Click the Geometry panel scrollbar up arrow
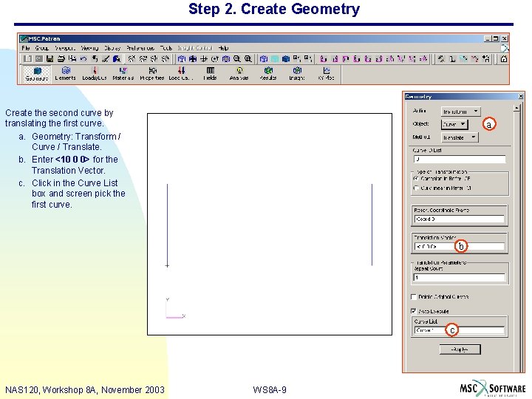This screenshot has width=532, height=399. (x=516, y=108)
